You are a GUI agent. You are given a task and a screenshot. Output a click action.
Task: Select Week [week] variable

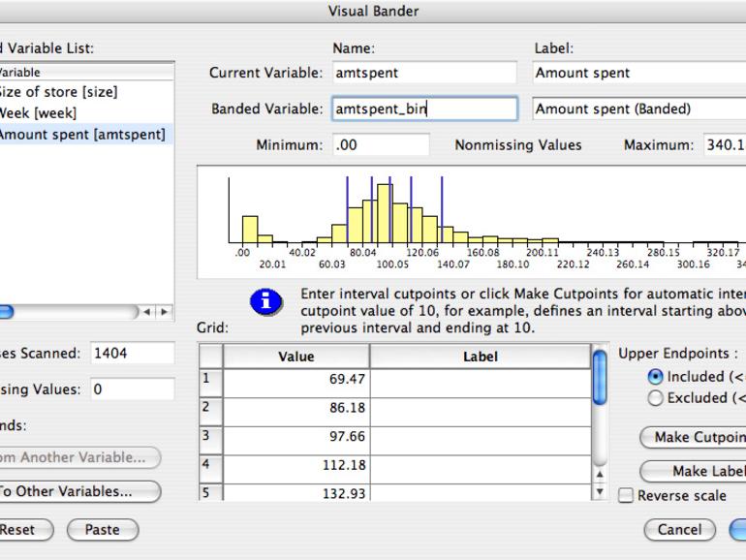click(x=85, y=113)
